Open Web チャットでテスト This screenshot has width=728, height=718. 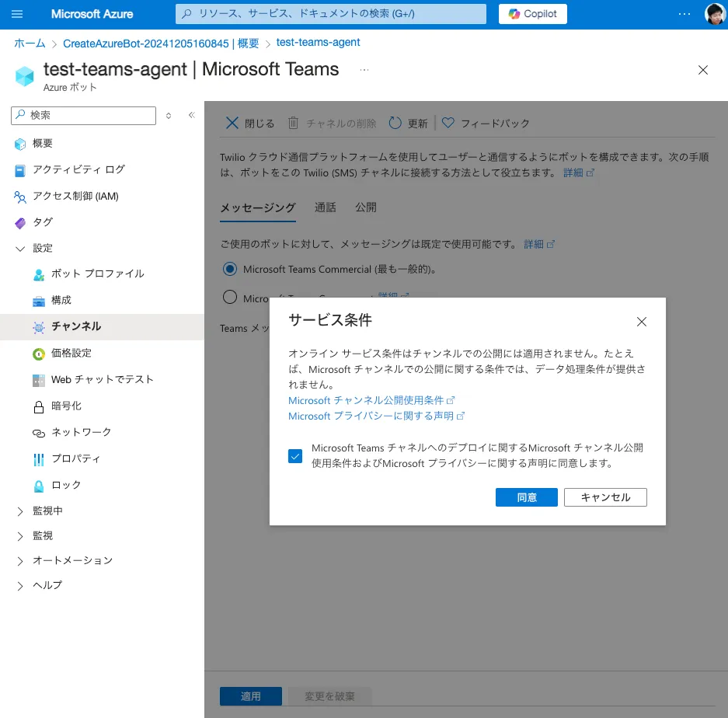point(102,380)
